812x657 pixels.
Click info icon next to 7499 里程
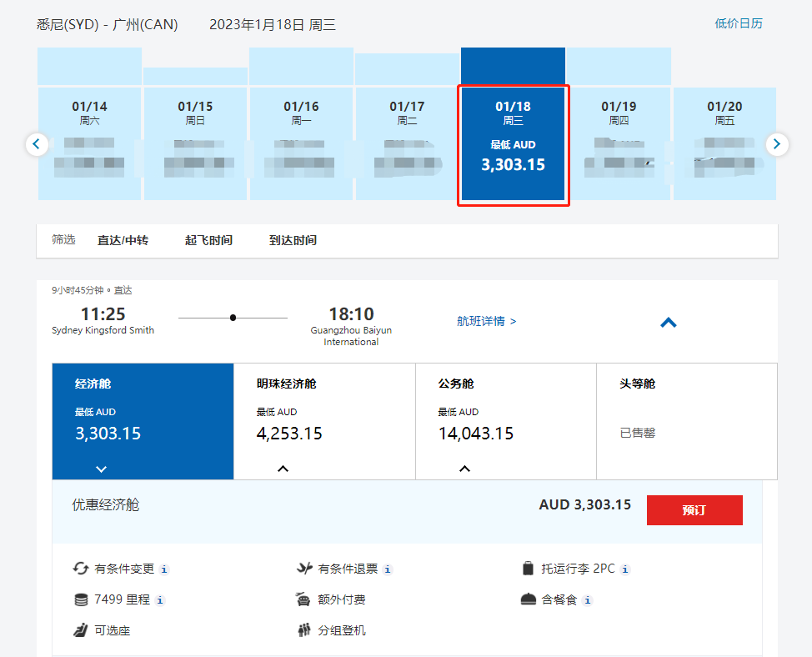pos(160,600)
